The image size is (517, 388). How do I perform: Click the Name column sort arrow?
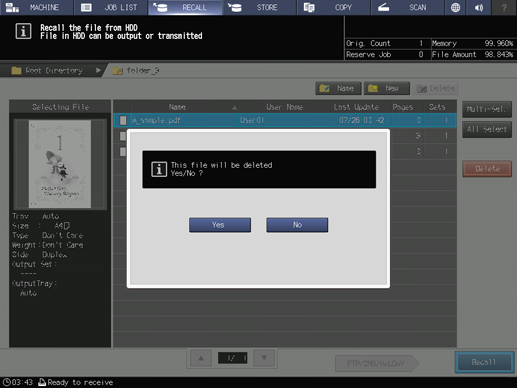pyautogui.click(x=234, y=107)
